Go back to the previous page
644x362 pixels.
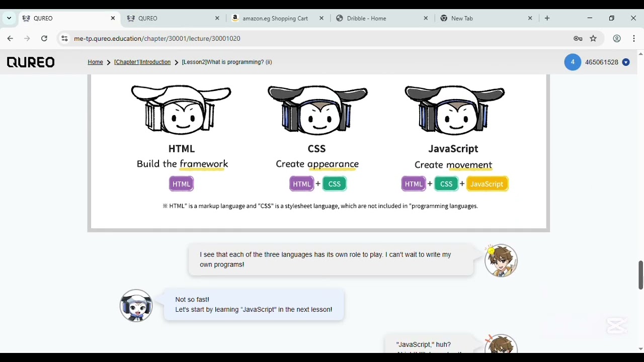pos(10,39)
